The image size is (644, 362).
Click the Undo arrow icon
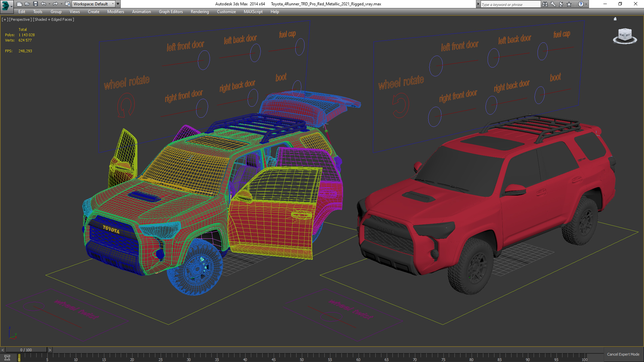(x=44, y=4)
